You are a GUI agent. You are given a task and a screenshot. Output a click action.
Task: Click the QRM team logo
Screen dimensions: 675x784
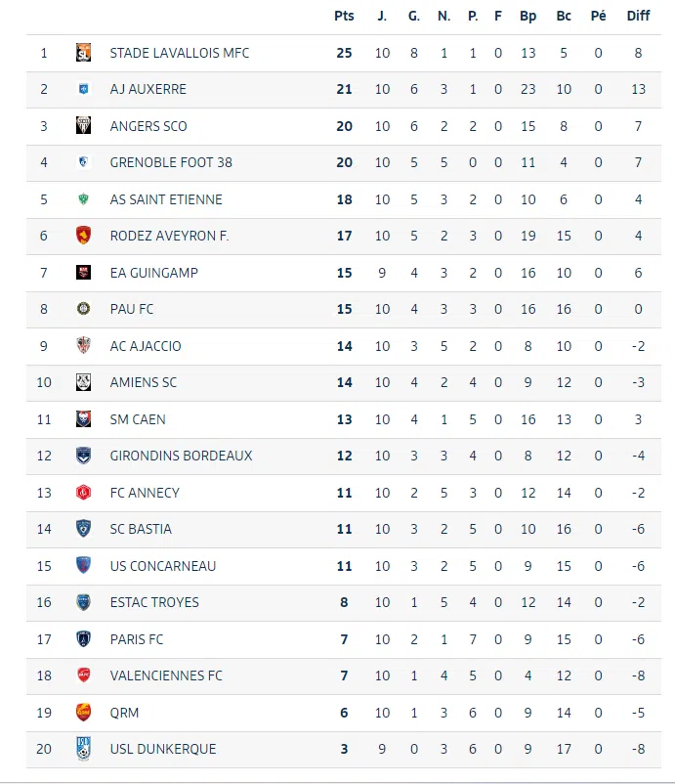[84, 713]
